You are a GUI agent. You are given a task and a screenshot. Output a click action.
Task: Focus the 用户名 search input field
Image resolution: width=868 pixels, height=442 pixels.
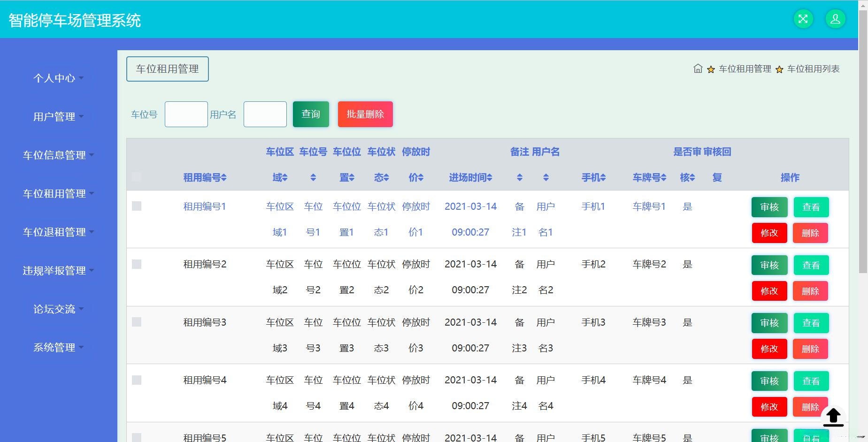265,114
